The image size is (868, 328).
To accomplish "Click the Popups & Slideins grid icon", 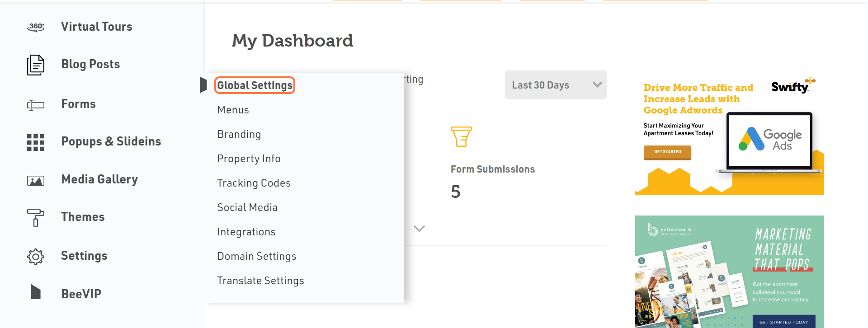I will tap(36, 142).
